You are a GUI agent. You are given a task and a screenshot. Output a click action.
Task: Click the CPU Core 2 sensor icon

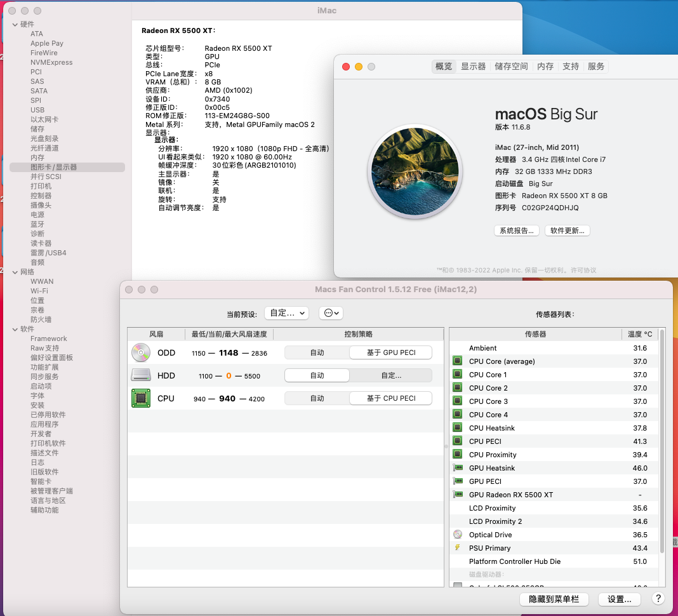pyautogui.click(x=458, y=387)
